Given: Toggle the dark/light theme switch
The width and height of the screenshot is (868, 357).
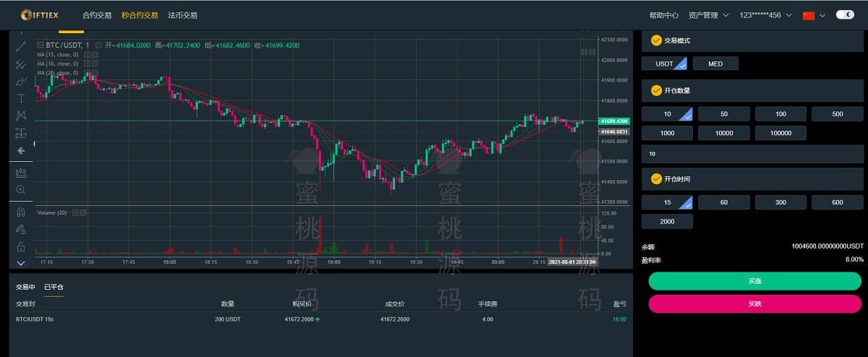Looking at the screenshot, I should point(844,14).
